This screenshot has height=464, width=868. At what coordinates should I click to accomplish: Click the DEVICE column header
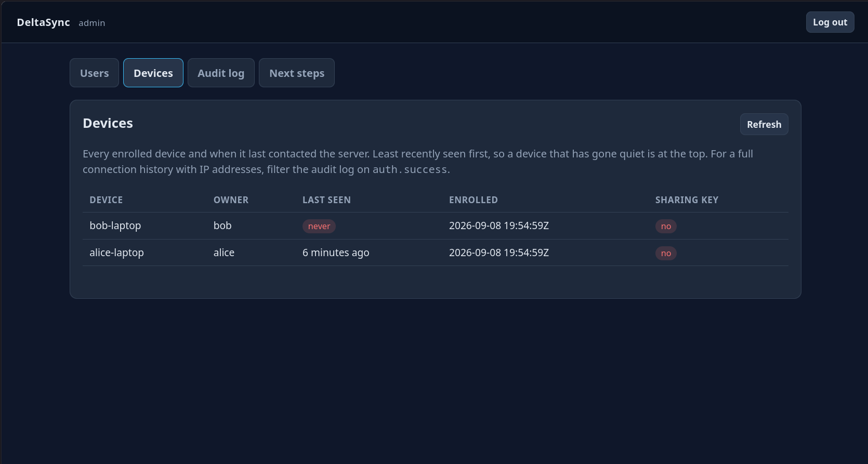(106, 200)
